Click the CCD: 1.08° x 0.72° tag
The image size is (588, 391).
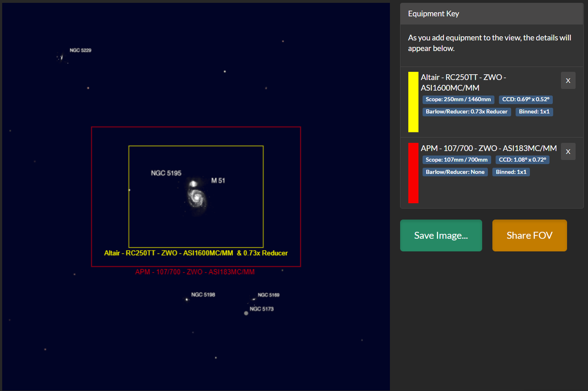coord(523,159)
